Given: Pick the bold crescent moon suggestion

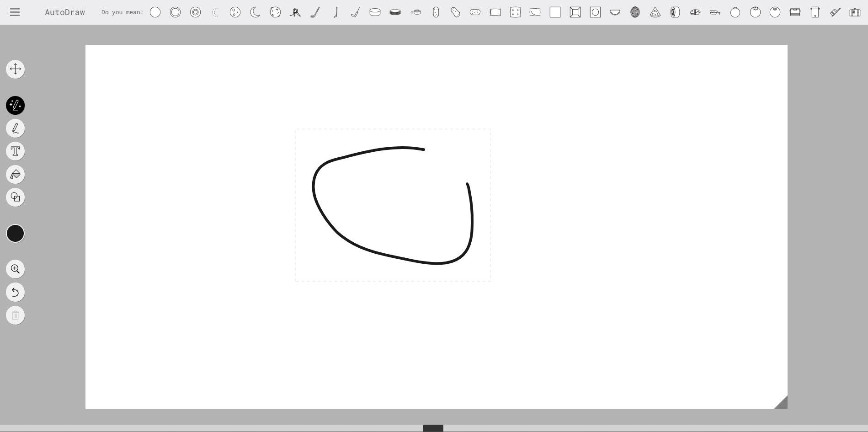Looking at the screenshot, I should [255, 12].
